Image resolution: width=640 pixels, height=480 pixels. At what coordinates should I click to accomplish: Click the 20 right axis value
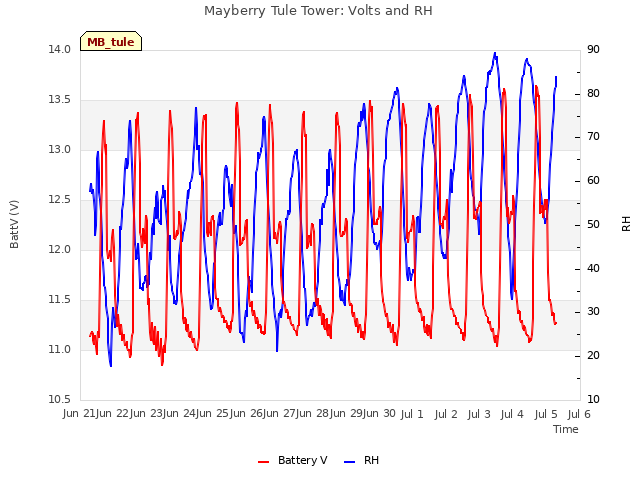593,356
